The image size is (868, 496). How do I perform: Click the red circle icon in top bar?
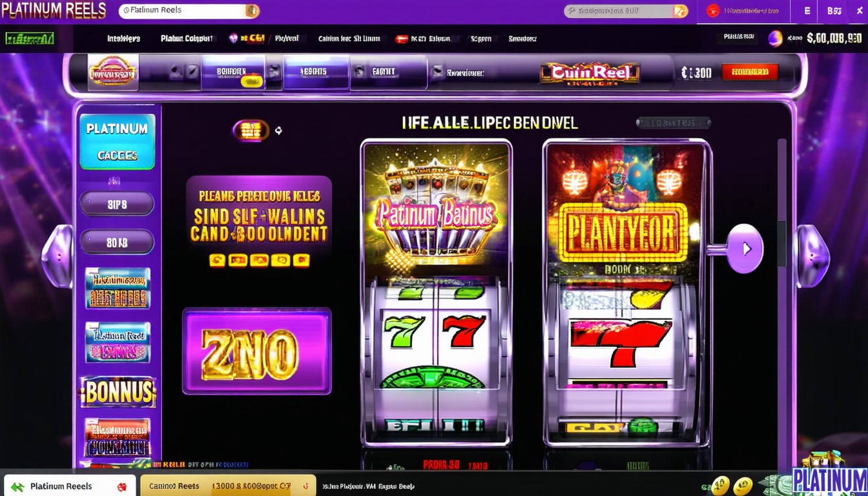713,10
